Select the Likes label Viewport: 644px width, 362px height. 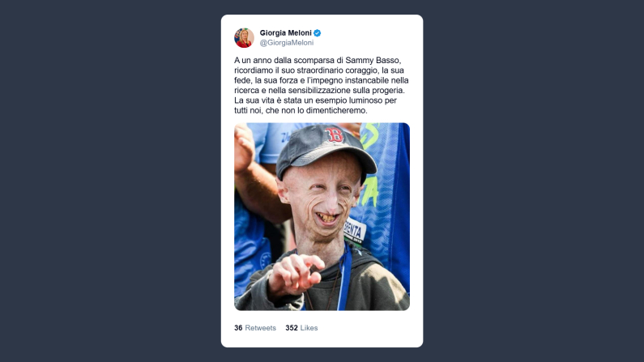[x=309, y=328]
